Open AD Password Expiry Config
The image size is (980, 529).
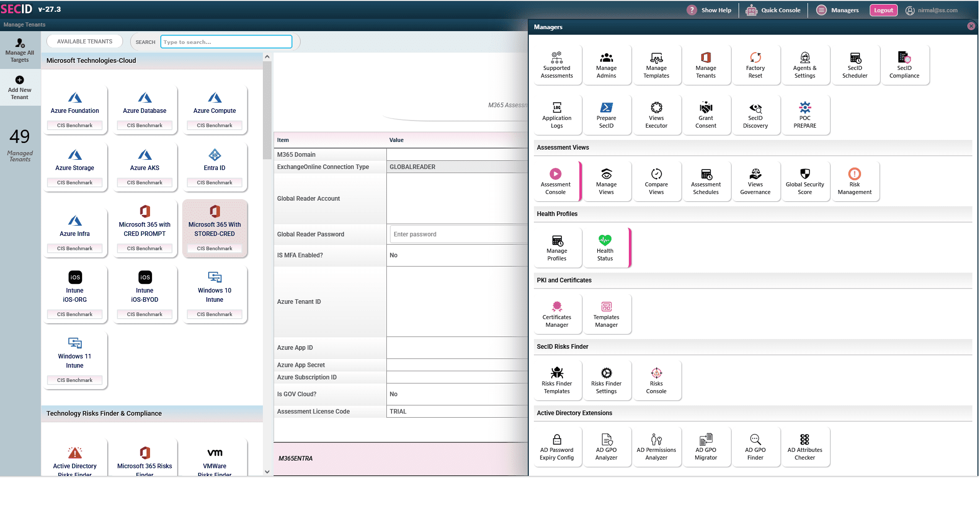[557, 447]
